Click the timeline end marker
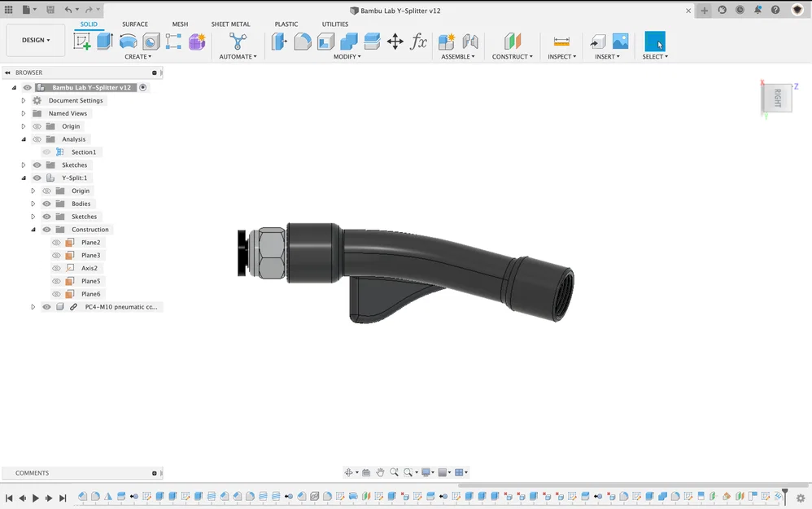 coord(785,496)
